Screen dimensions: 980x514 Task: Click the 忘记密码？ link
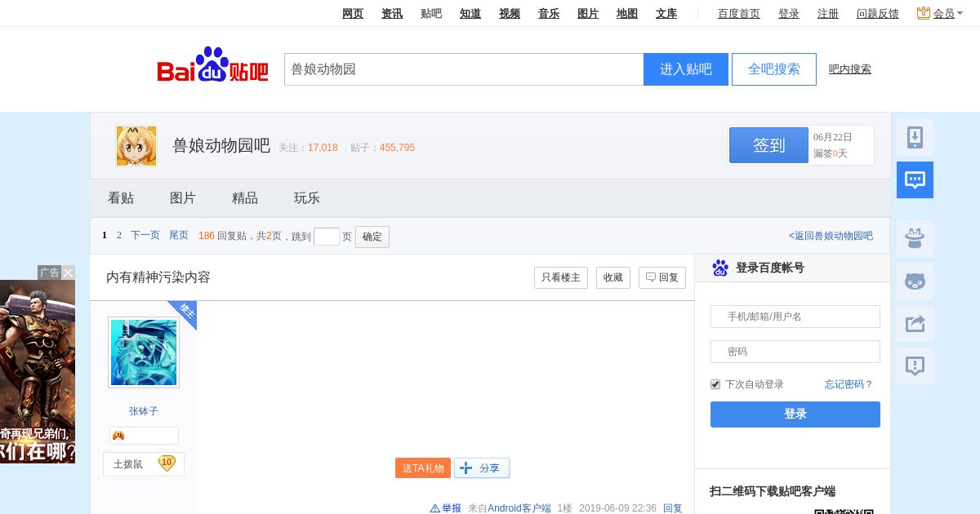pyautogui.click(x=849, y=384)
